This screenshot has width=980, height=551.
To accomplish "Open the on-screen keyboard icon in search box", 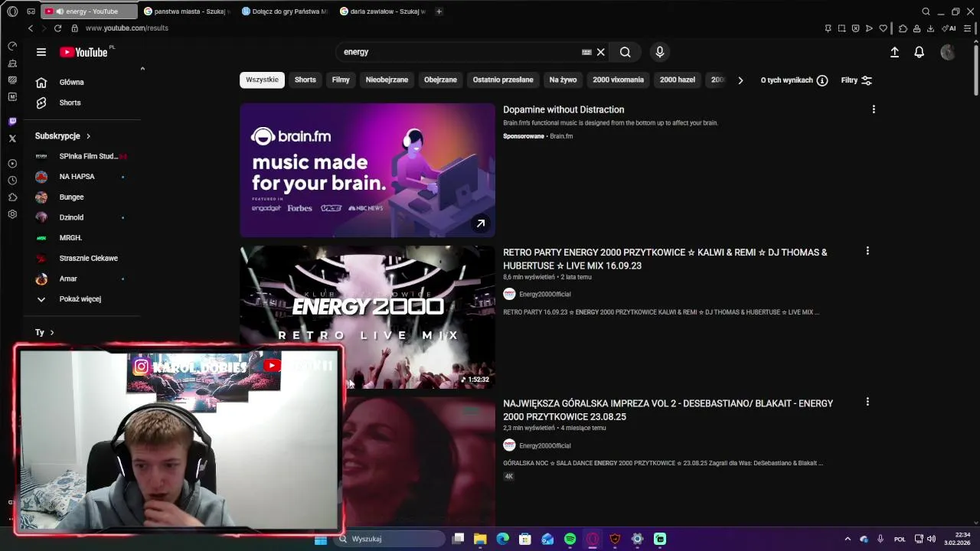I will point(586,52).
